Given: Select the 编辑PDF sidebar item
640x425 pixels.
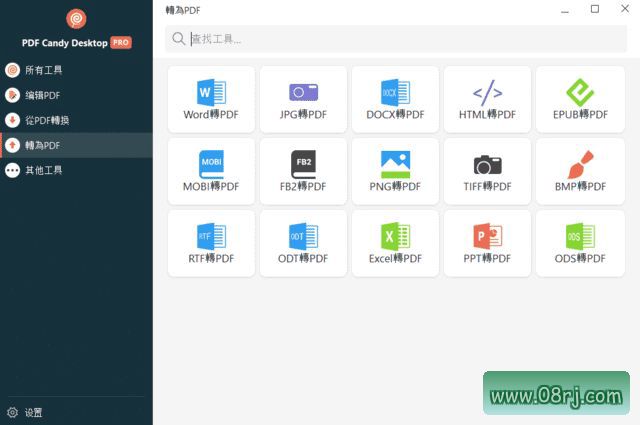Looking at the screenshot, I should click(76, 95).
